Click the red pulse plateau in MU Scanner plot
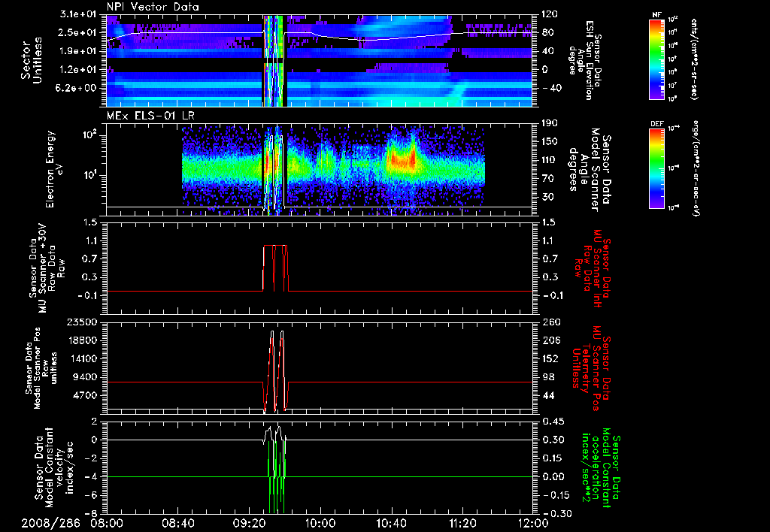This screenshot has height=532, width=770. pyautogui.click(x=275, y=246)
